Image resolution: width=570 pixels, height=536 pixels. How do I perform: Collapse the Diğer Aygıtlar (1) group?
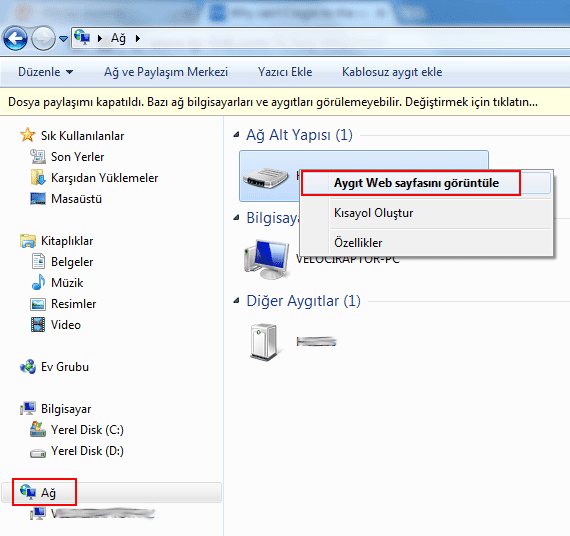pyautogui.click(x=237, y=301)
